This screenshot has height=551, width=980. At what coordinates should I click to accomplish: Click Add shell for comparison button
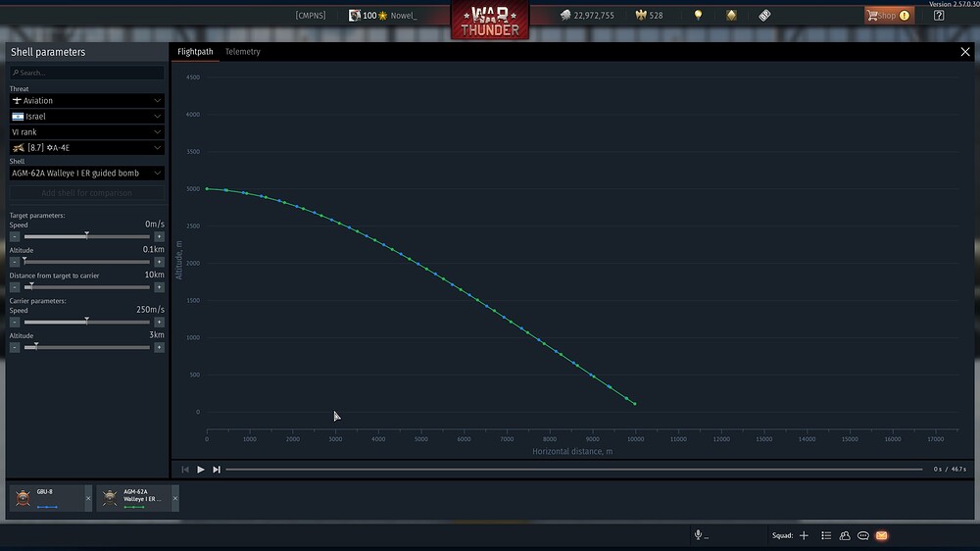point(87,192)
